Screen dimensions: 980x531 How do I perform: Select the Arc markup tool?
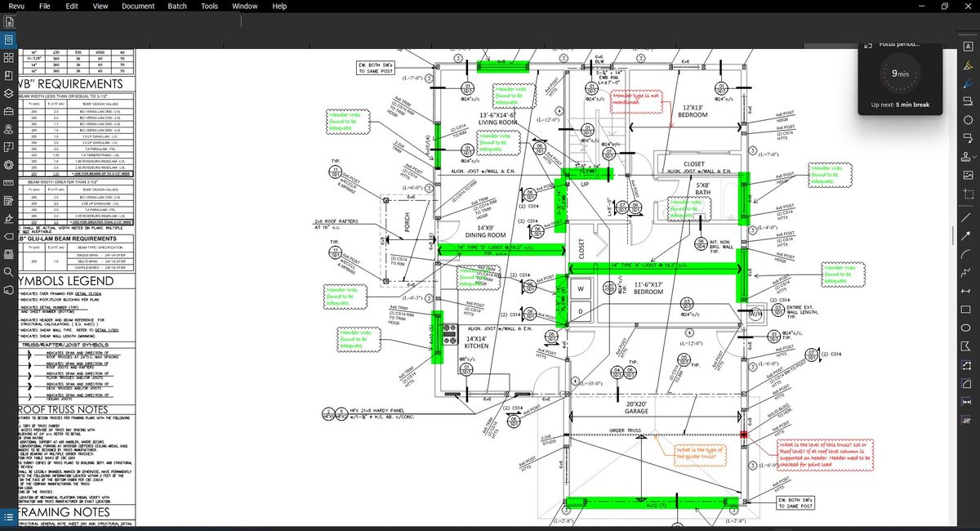967,253
